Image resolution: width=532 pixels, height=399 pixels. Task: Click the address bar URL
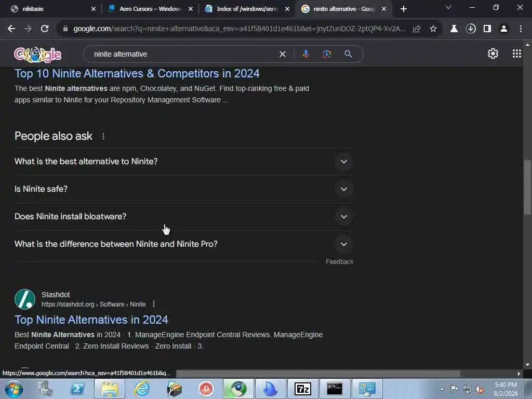point(239,29)
